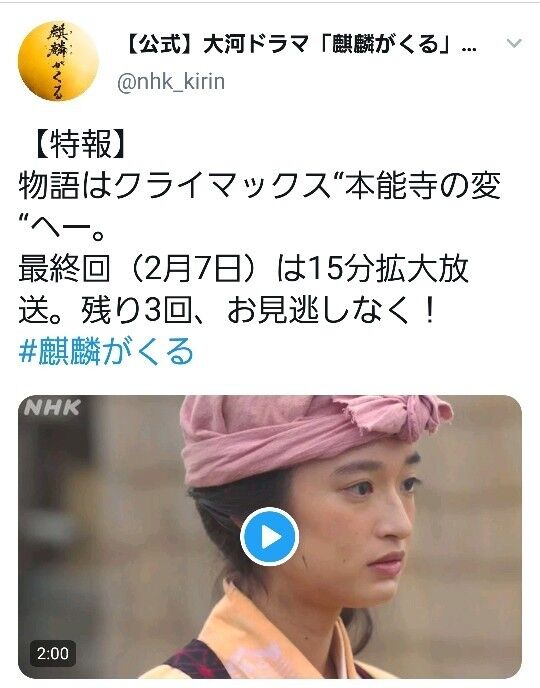540x688 pixels.
Task: Click the 2:00 duration badge
Action: click(x=53, y=653)
